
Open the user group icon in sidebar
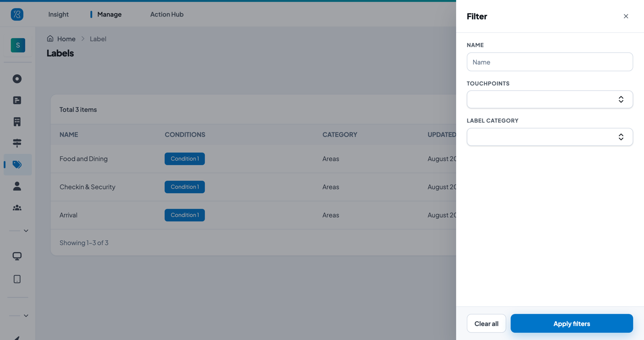(x=17, y=208)
